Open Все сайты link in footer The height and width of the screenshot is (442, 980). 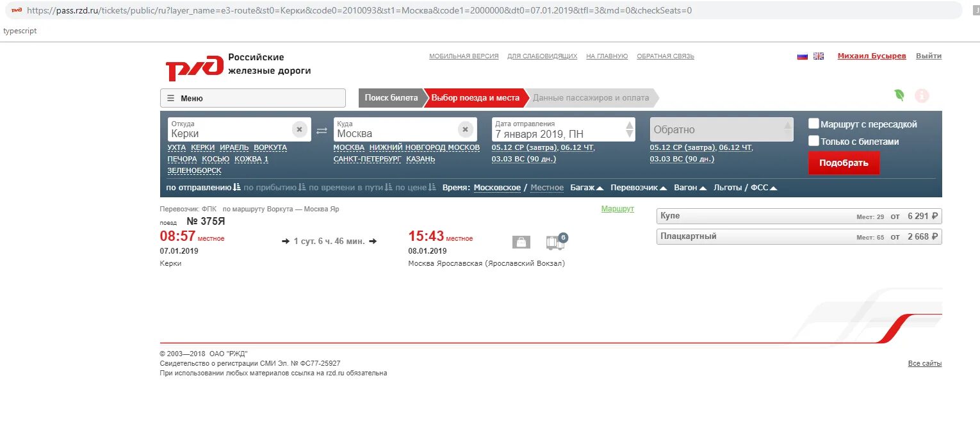pyautogui.click(x=925, y=364)
